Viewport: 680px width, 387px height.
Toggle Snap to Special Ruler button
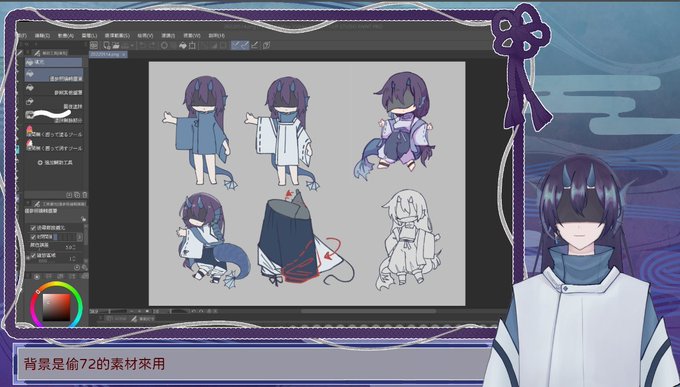coord(245,46)
